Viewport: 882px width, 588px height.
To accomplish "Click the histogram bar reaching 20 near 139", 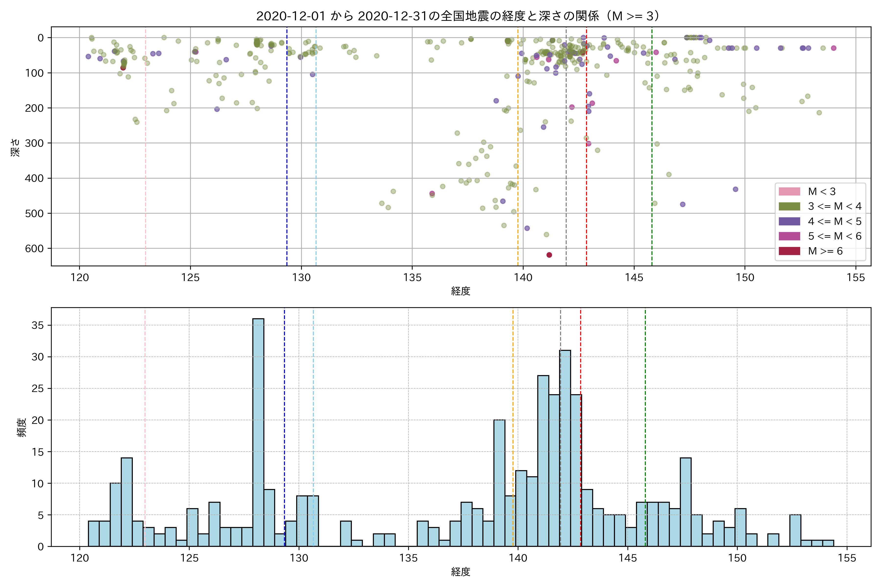I will click(499, 483).
